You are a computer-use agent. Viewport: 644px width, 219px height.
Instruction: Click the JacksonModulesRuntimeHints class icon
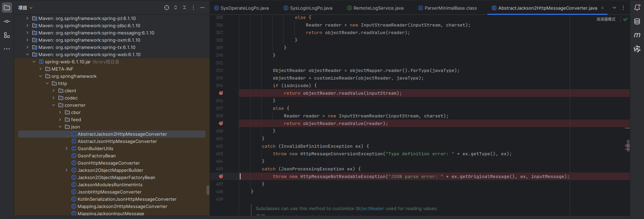click(74, 185)
